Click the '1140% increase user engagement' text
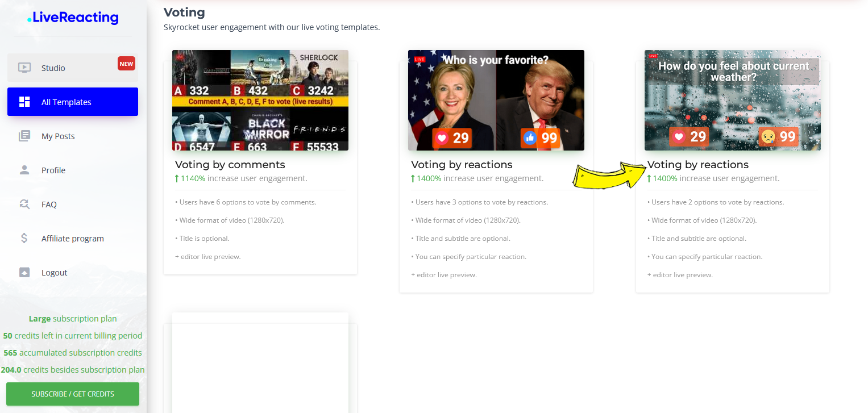Screen dimensions: 868x413 pos(241,178)
